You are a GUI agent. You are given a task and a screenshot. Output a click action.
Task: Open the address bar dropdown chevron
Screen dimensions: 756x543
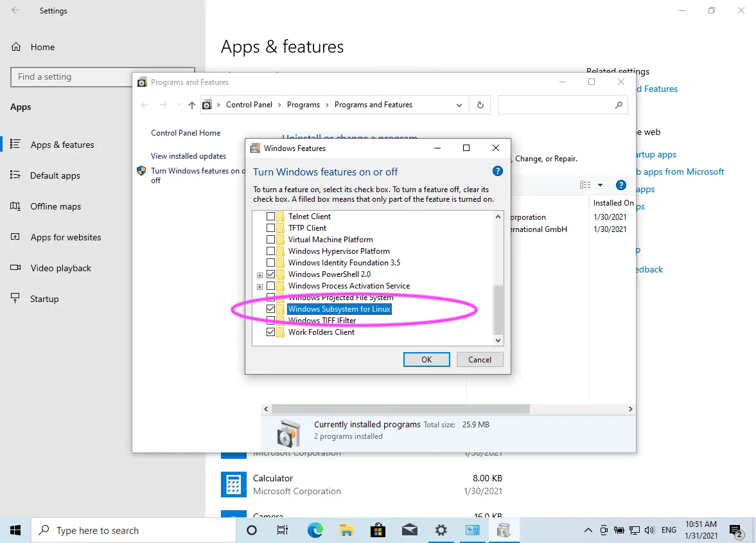click(458, 104)
